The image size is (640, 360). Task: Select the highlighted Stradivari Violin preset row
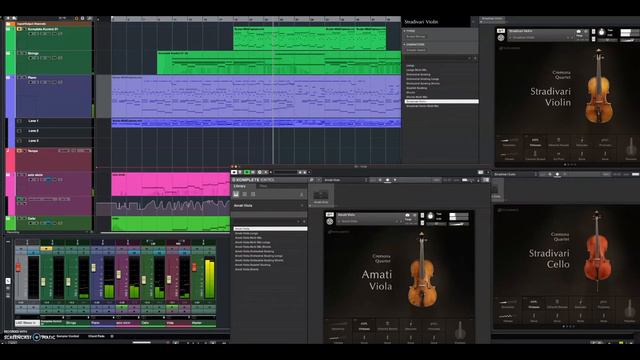(441, 101)
